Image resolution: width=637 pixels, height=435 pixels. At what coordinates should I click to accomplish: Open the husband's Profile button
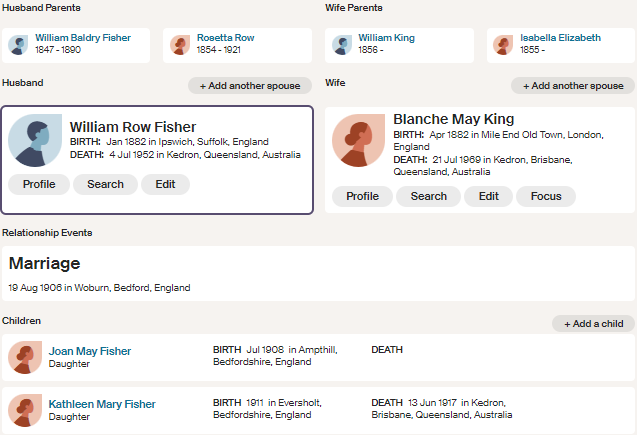(x=39, y=184)
